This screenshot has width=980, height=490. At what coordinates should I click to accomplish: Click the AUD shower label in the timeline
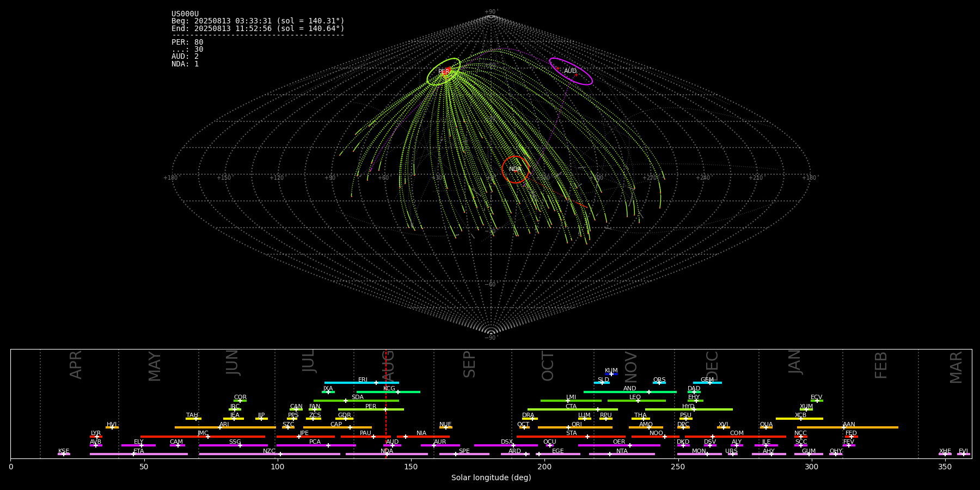(392, 442)
